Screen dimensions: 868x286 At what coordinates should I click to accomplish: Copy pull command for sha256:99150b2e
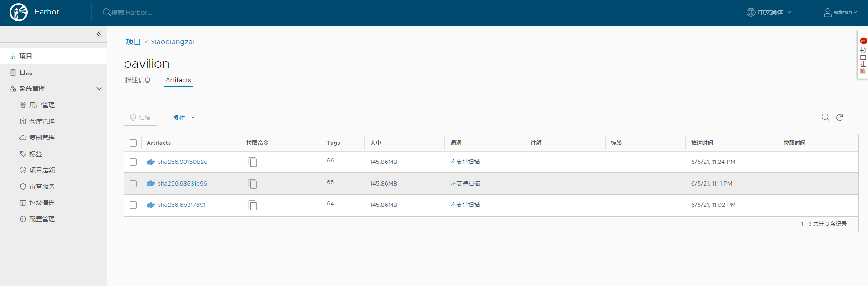point(253,162)
